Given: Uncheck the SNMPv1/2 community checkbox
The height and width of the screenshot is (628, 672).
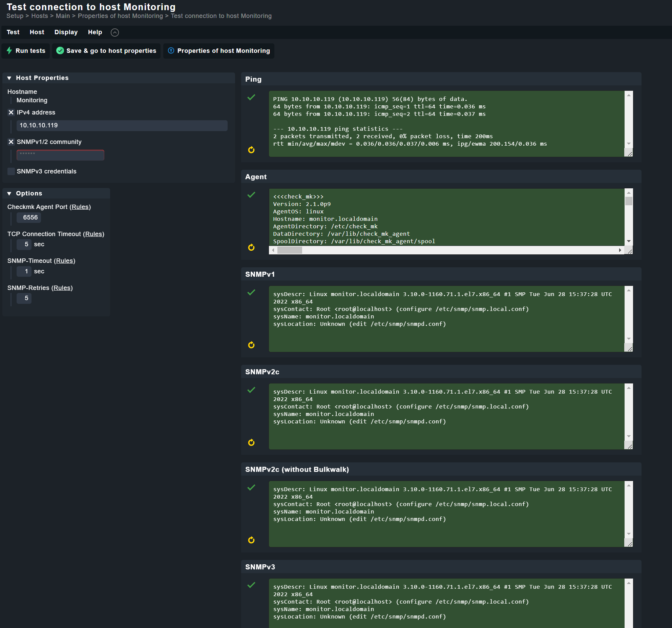Looking at the screenshot, I should point(11,142).
